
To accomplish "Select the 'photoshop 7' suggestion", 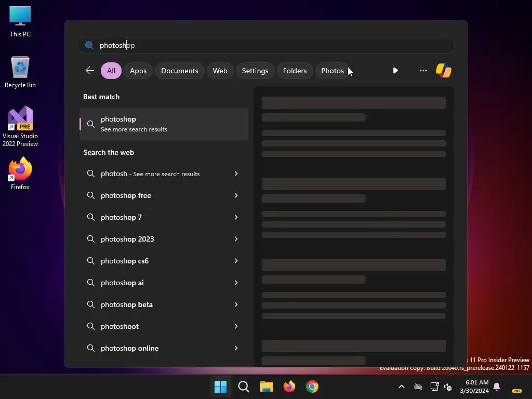I will [x=164, y=217].
